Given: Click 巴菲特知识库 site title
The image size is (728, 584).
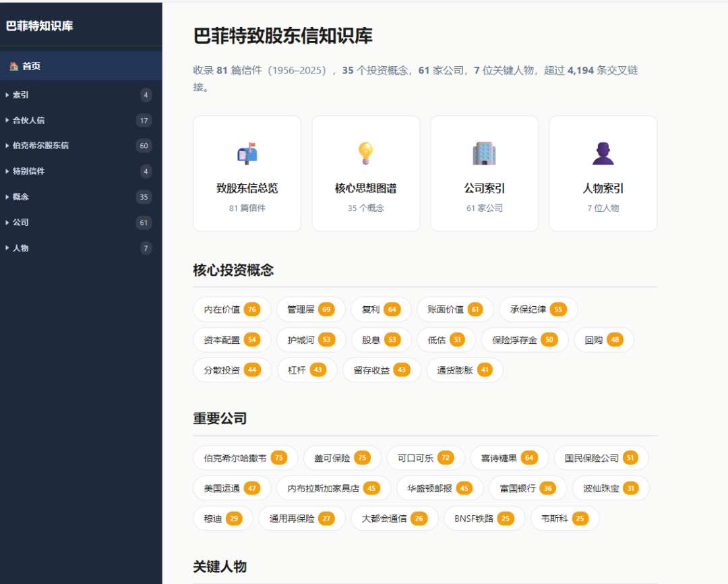Looking at the screenshot, I should [40, 26].
